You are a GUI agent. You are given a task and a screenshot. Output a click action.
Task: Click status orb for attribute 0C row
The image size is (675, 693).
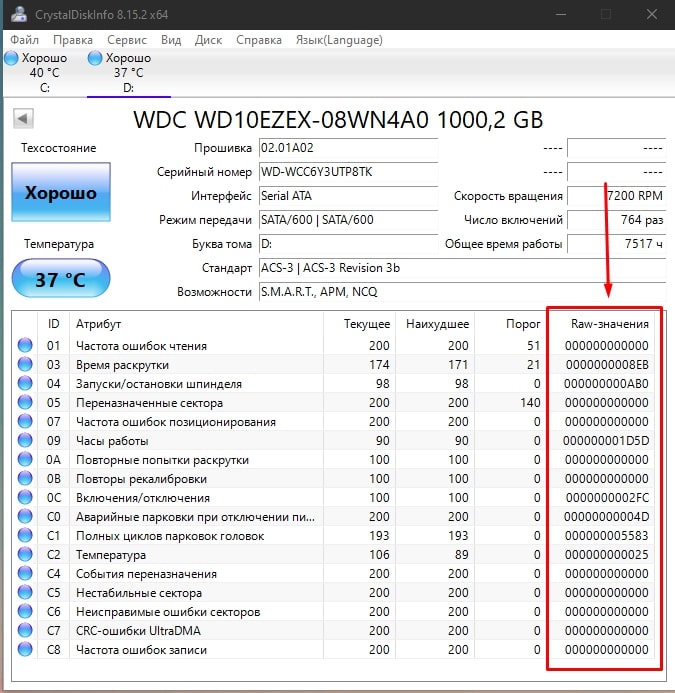pyautogui.click(x=25, y=497)
